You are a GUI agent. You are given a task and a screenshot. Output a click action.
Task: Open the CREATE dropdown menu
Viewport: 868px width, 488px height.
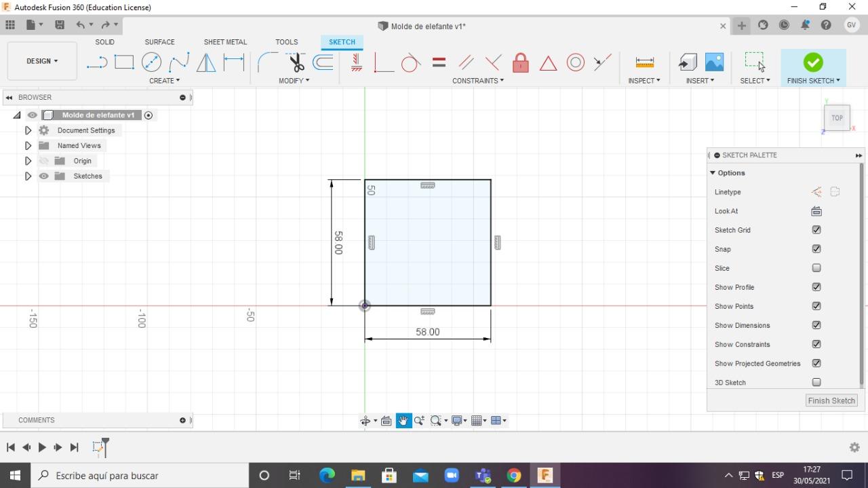click(x=165, y=81)
